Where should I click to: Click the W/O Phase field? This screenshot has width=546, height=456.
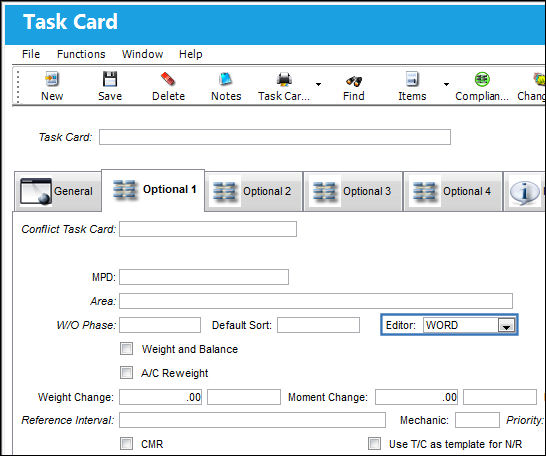pyautogui.click(x=160, y=325)
